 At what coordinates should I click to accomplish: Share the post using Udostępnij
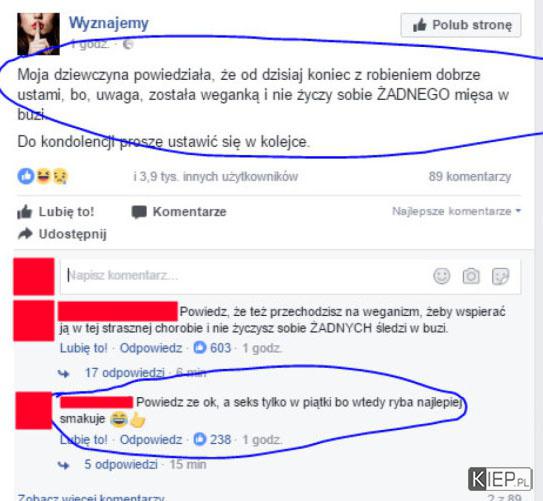click(x=62, y=234)
